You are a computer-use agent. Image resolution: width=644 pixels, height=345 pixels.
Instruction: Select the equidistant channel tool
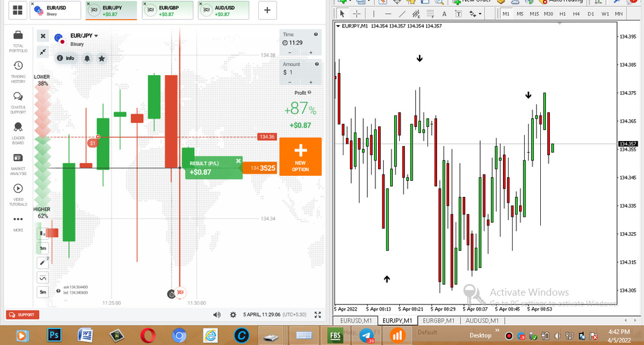416,13
